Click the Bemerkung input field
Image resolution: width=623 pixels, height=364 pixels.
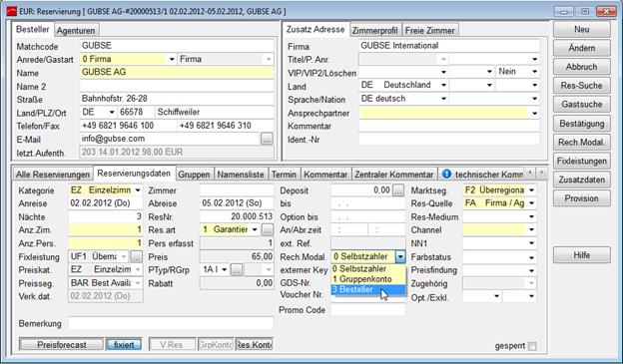[171, 323]
